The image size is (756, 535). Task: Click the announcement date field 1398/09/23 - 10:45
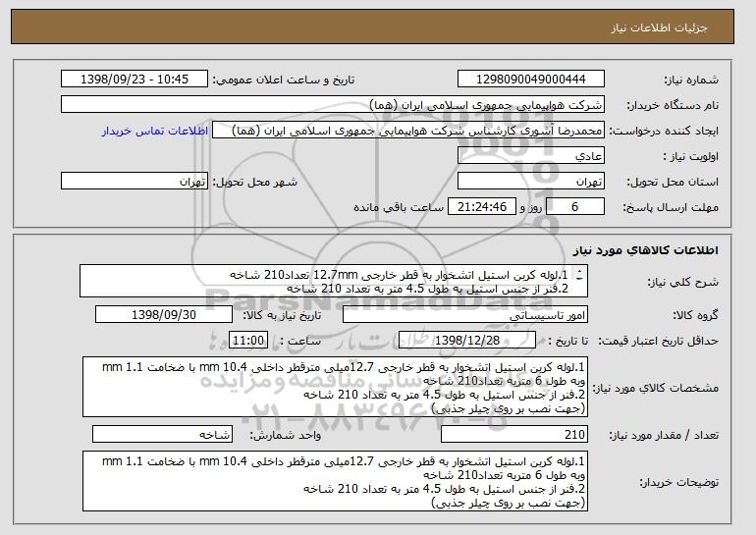point(135,80)
